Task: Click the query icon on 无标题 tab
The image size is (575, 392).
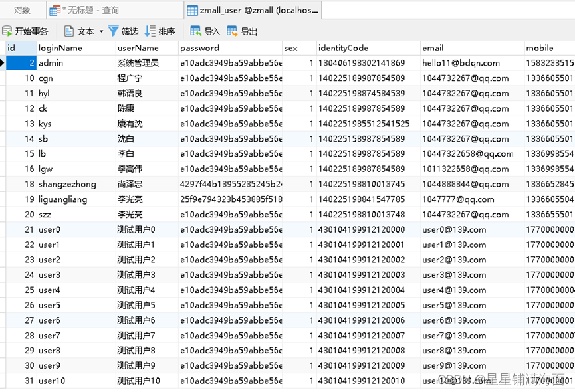Action: pos(55,11)
